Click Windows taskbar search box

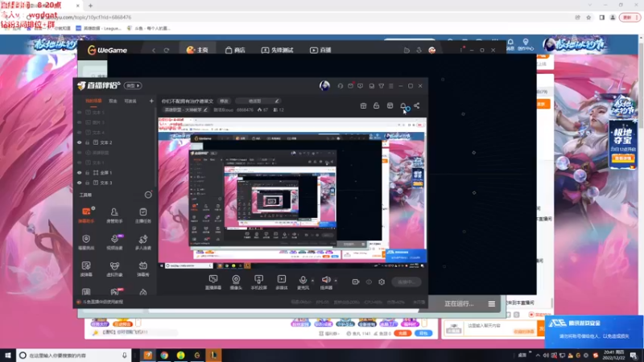[74, 356]
